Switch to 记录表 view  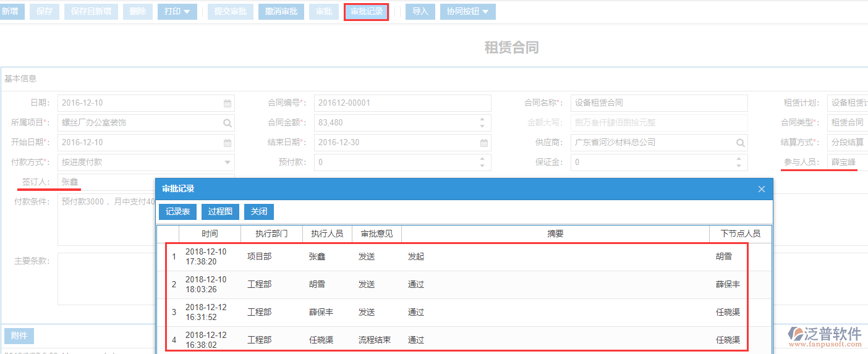pyautogui.click(x=177, y=211)
